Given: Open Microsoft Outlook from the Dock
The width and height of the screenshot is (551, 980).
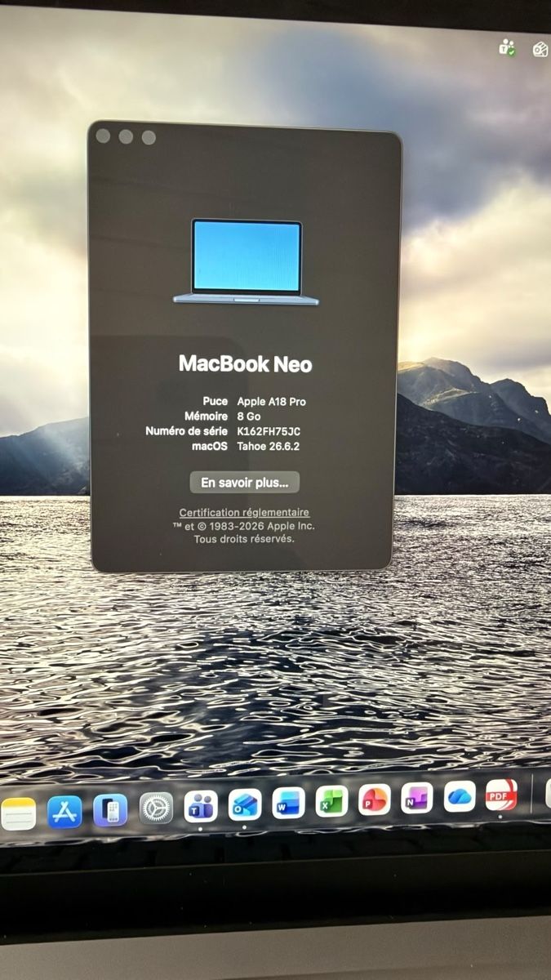Looking at the screenshot, I should [x=245, y=804].
